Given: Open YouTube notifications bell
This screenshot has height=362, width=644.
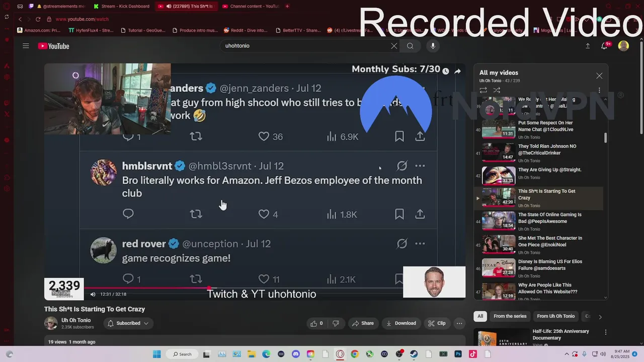Looking at the screenshot, I should [x=605, y=46].
